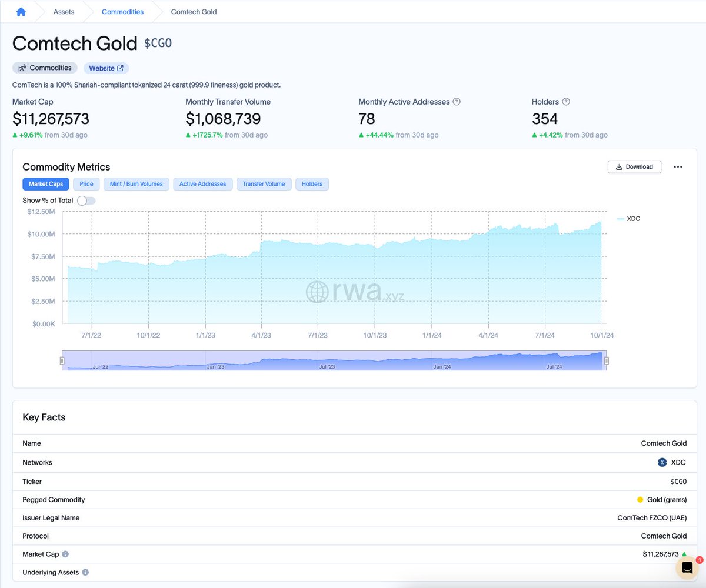
Task: Select the Mint / Burn Volumes tab
Action: [136, 184]
